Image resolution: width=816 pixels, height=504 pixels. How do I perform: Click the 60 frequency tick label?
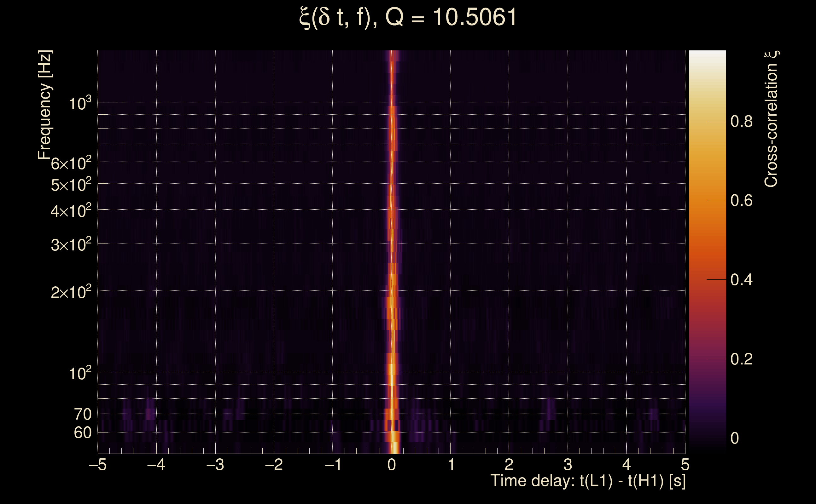[x=82, y=433]
